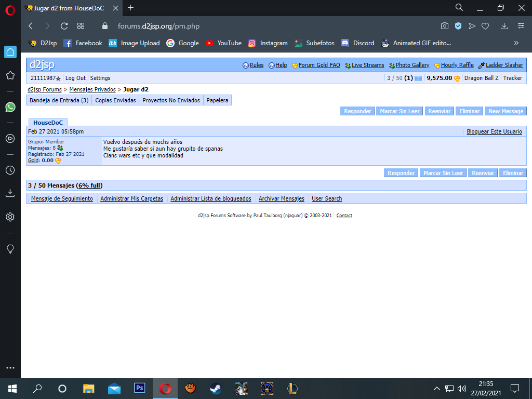Open Administrar Lista de bloqueados
This screenshot has height=399, width=532.
211,198
